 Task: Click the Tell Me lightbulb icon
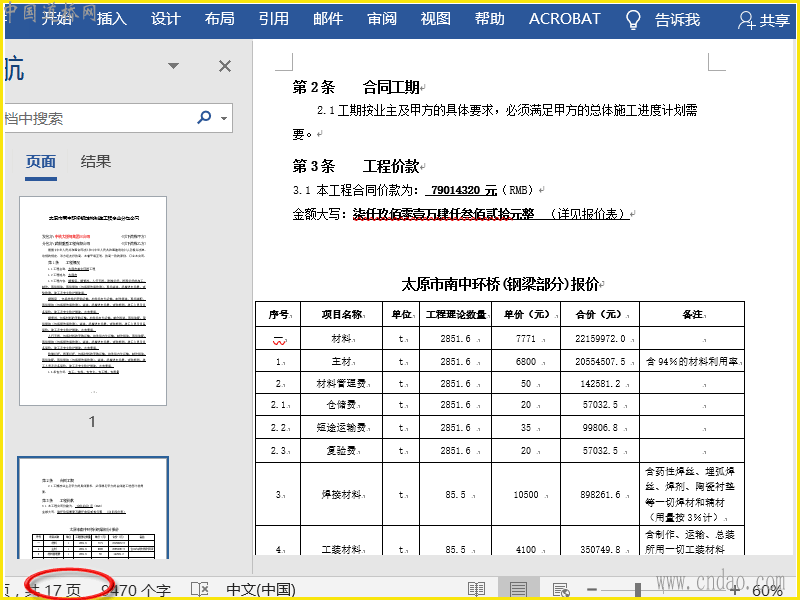[633, 19]
